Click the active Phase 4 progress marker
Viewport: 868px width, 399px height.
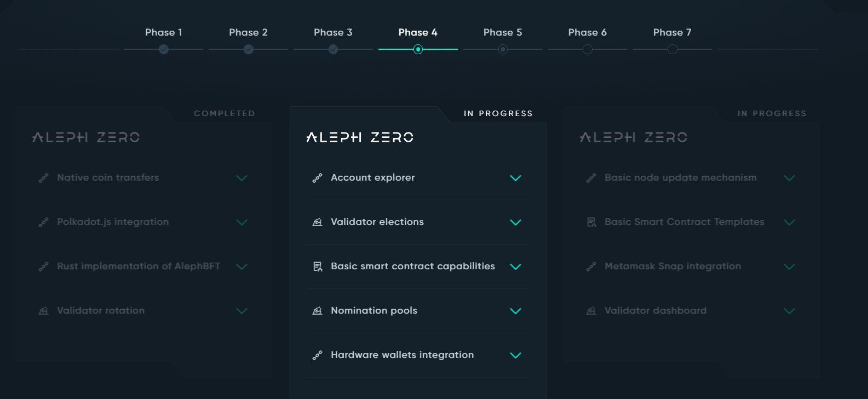pos(418,49)
